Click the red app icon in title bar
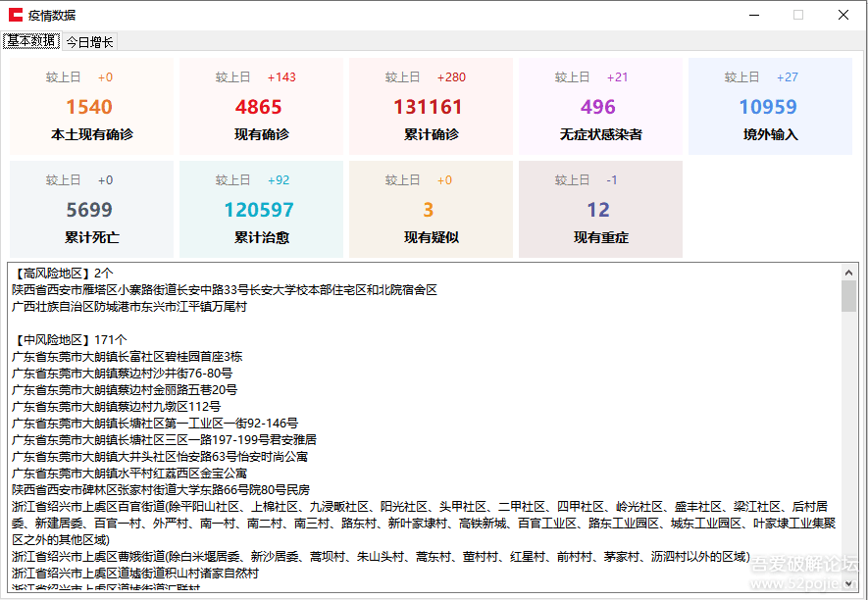Screen dimensions: 868x600 pos(16,15)
